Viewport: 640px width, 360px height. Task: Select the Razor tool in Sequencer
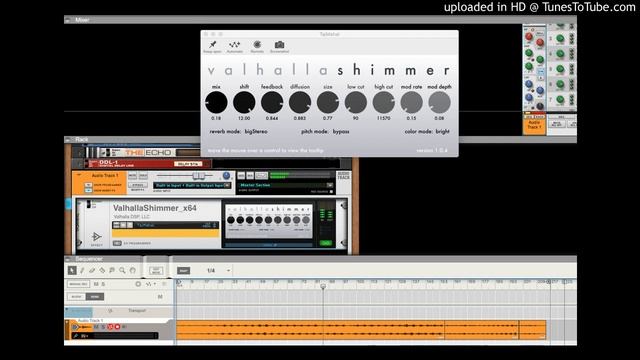coord(102,270)
